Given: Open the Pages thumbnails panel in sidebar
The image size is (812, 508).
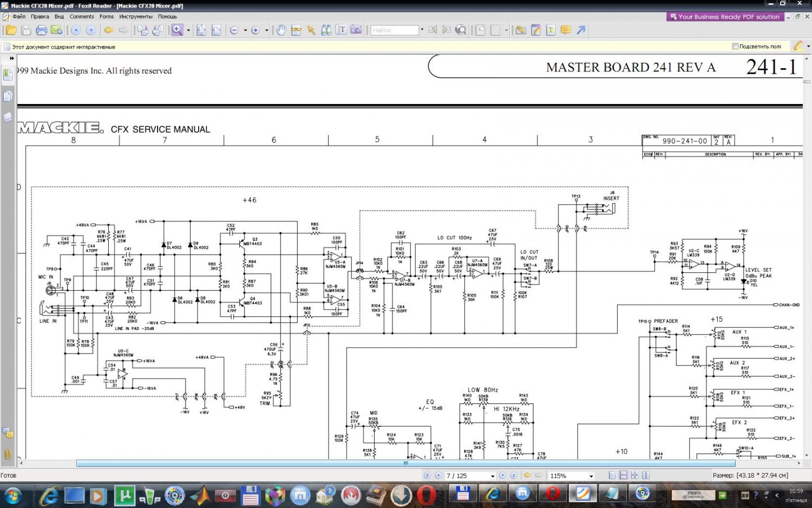Looking at the screenshot, I should 8,96.
